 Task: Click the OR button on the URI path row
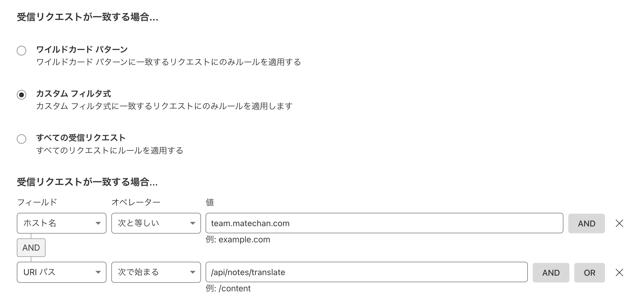[x=590, y=272]
